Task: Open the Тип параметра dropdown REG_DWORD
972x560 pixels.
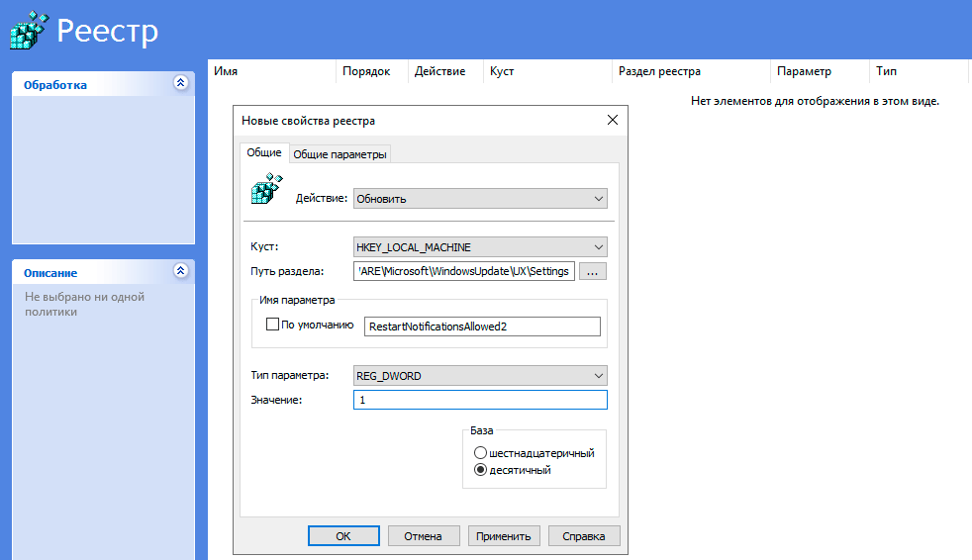Action: [480, 376]
